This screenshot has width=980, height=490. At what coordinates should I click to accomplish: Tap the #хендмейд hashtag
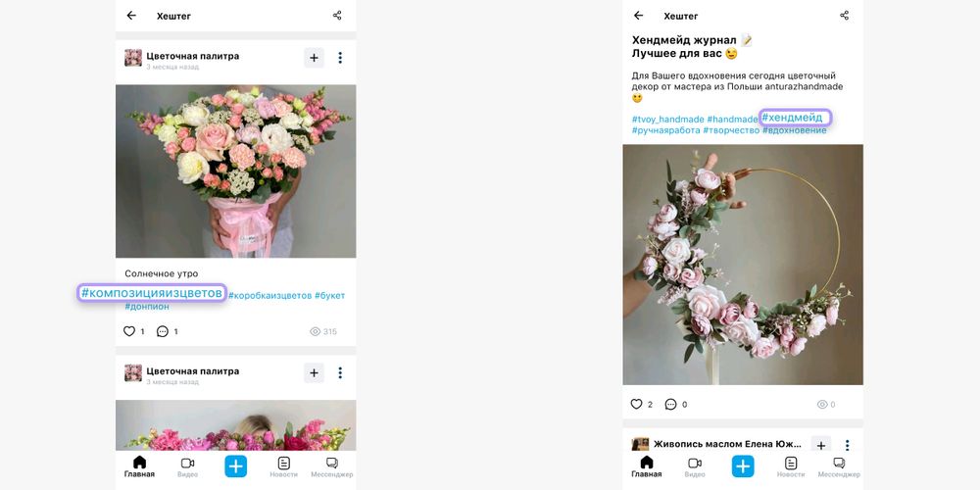tap(795, 118)
